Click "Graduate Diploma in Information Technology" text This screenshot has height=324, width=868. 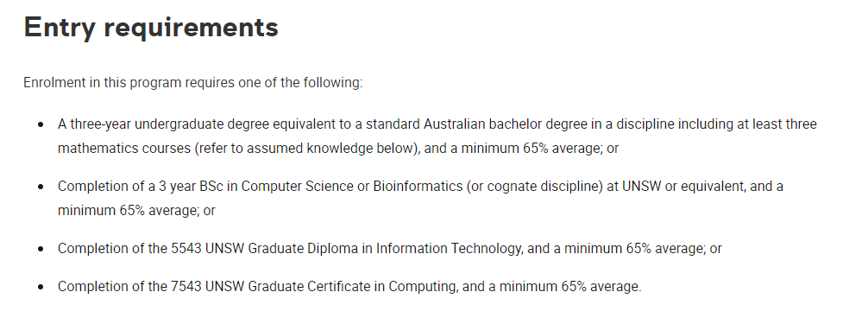(384, 249)
